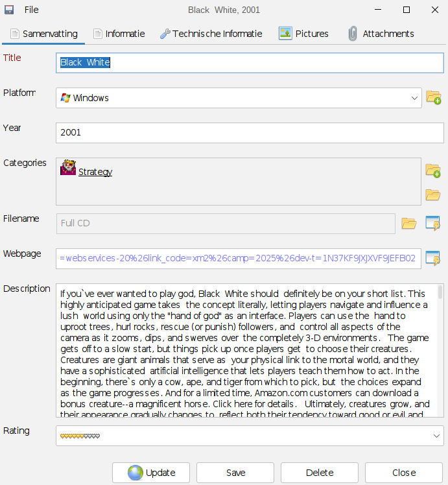
Task: Click the page icon on Samenvatting tab
Action: (x=14, y=34)
